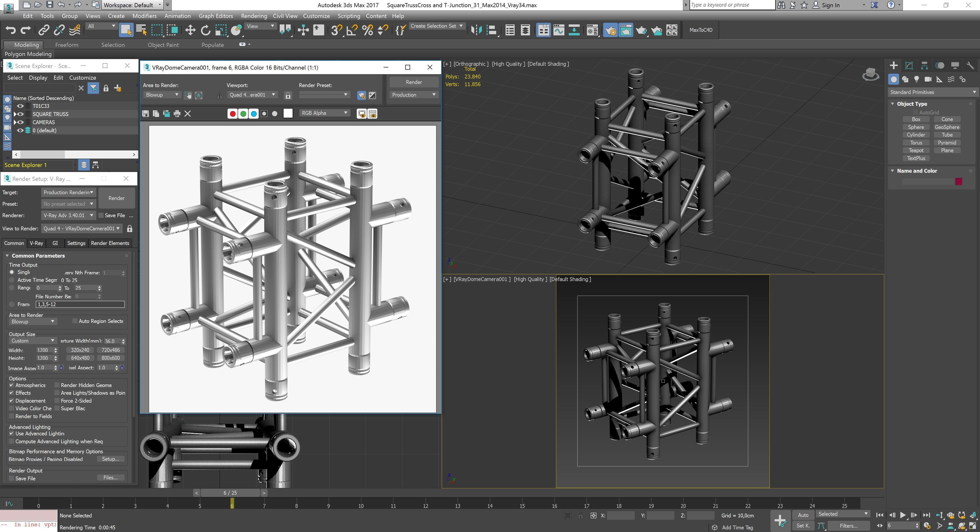Toggle the Percent Snap icon

click(x=367, y=30)
